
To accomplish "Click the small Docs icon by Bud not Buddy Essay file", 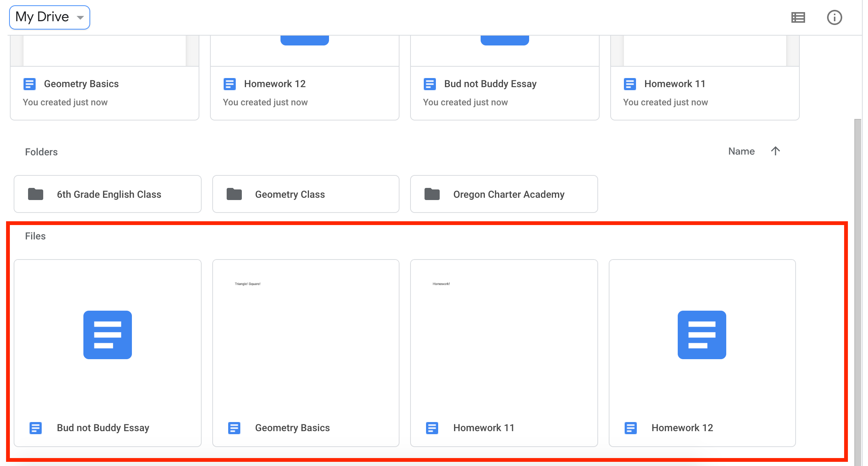I will tap(36, 428).
